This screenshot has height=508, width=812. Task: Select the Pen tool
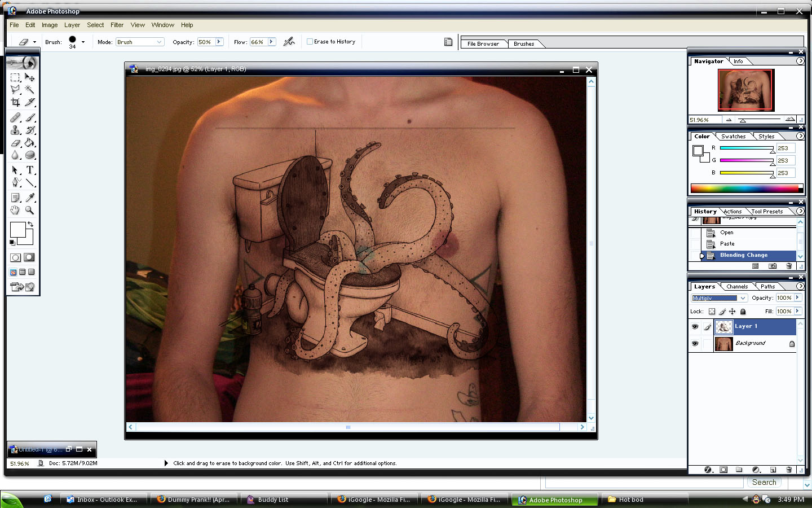tap(15, 182)
